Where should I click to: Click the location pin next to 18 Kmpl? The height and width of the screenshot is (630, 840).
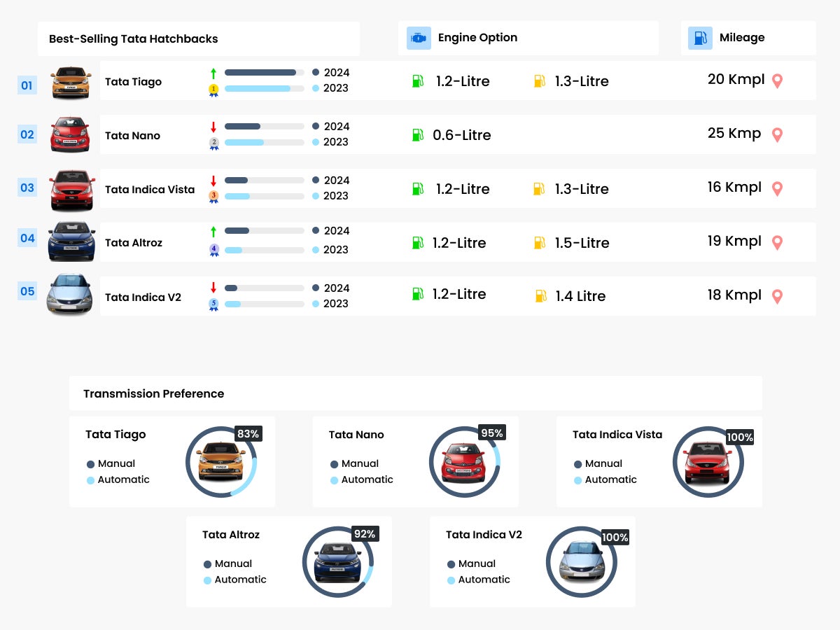pos(777,297)
